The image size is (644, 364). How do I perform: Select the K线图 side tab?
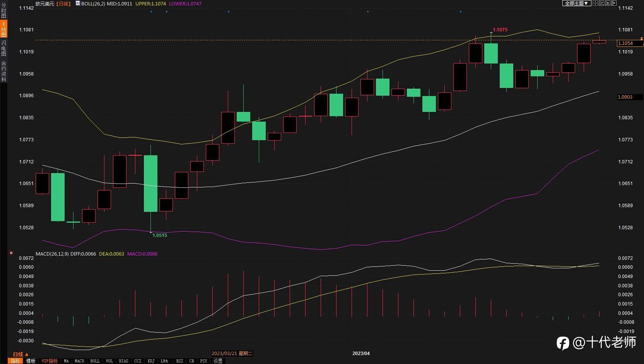(x=3, y=29)
